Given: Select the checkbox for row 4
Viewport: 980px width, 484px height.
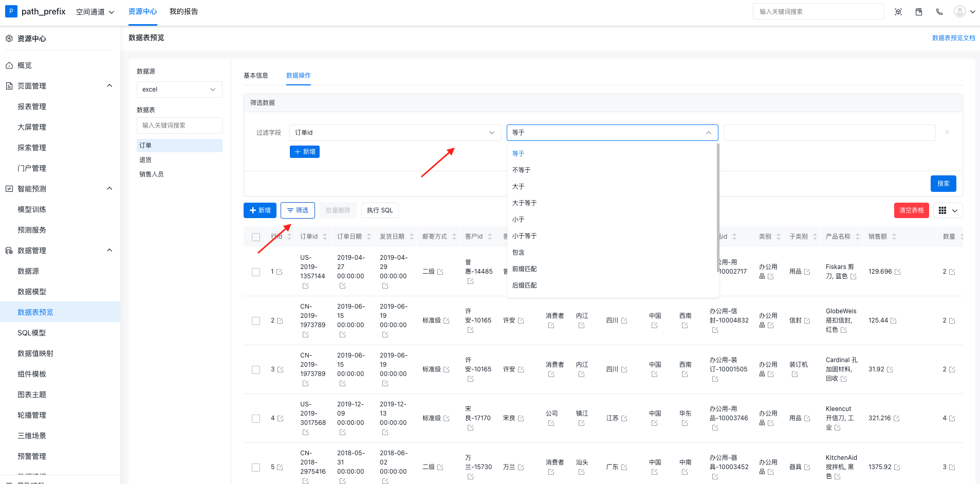Looking at the screenshot, I should tap(256, 419).
